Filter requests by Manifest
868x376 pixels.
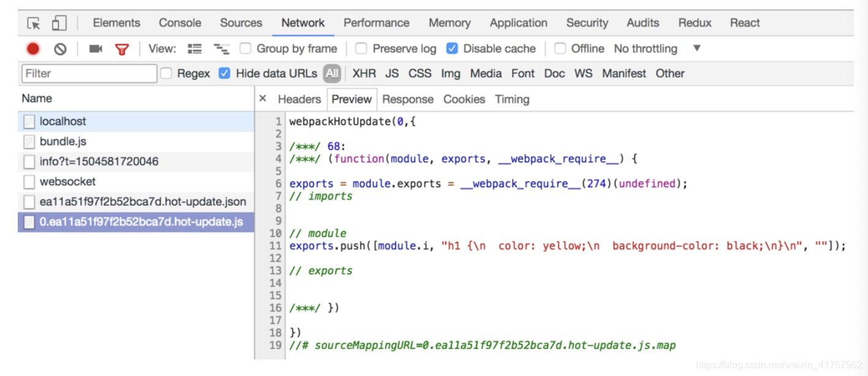tap(624, 73)
